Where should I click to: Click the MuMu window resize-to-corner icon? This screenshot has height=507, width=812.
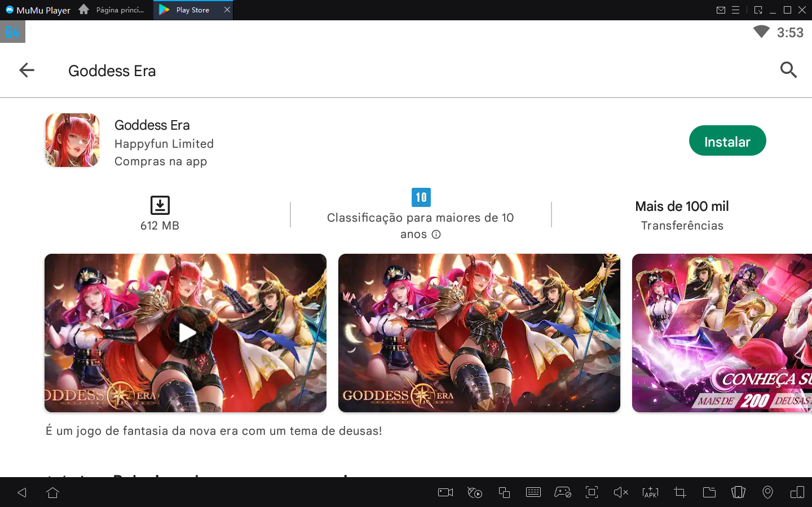[758, 10]
